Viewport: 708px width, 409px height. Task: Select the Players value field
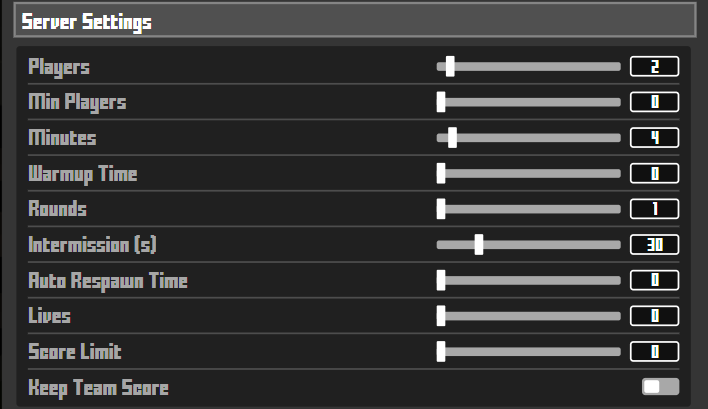pos(654,67)
